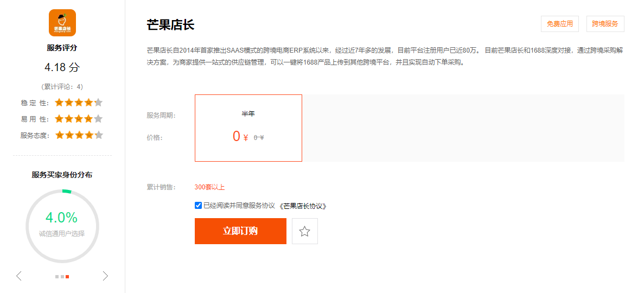This screenshot has width=644, height=293.
Task: Click the 免费应用 tag
Action: [560, 24]
